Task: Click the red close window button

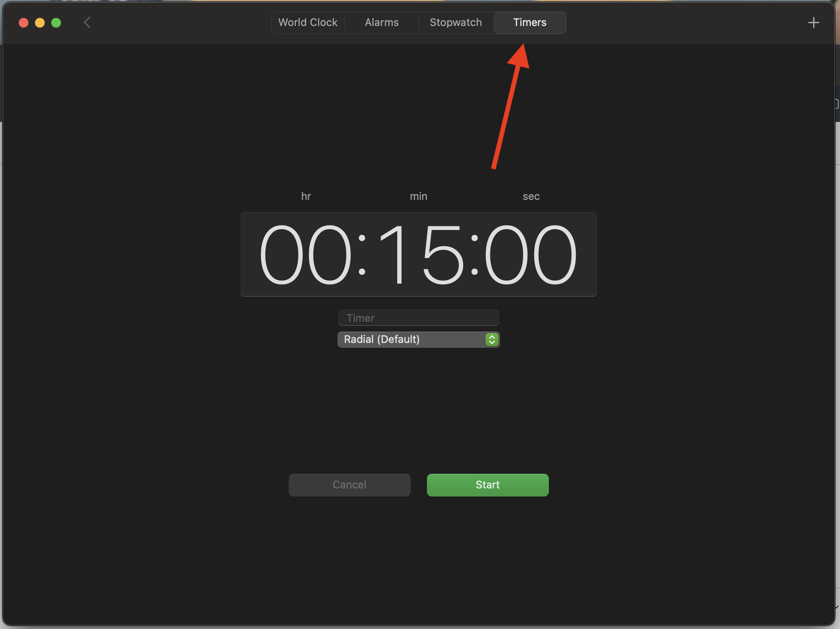Action: coord(24,23)
